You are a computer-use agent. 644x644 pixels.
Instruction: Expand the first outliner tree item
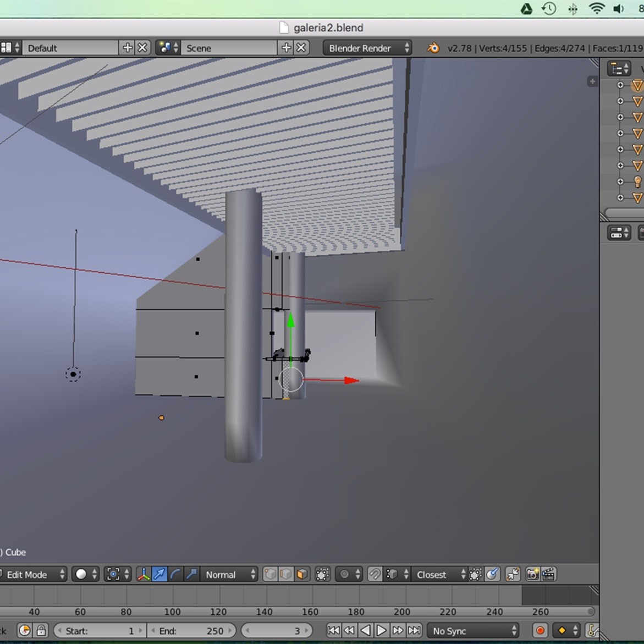620,85
